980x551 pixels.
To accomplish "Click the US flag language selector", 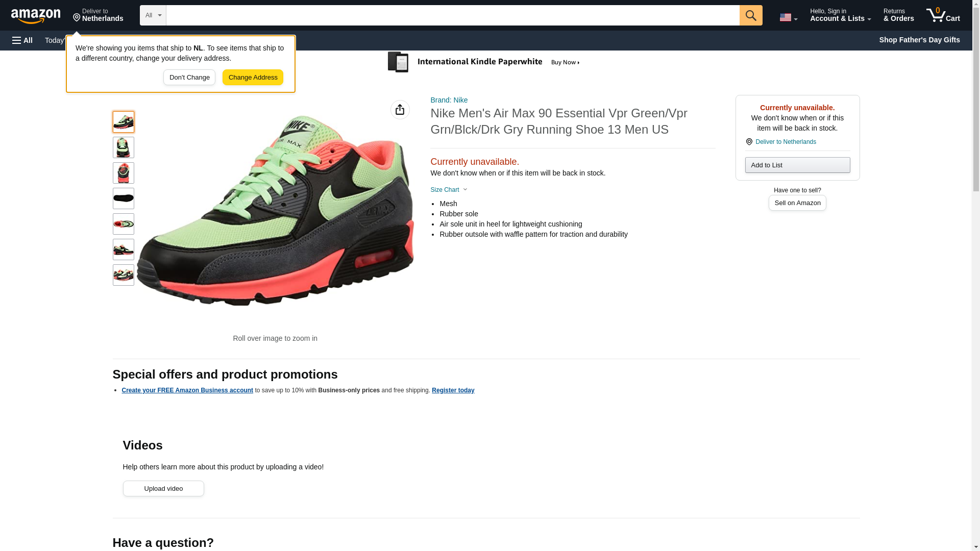I will coord(788,17).
